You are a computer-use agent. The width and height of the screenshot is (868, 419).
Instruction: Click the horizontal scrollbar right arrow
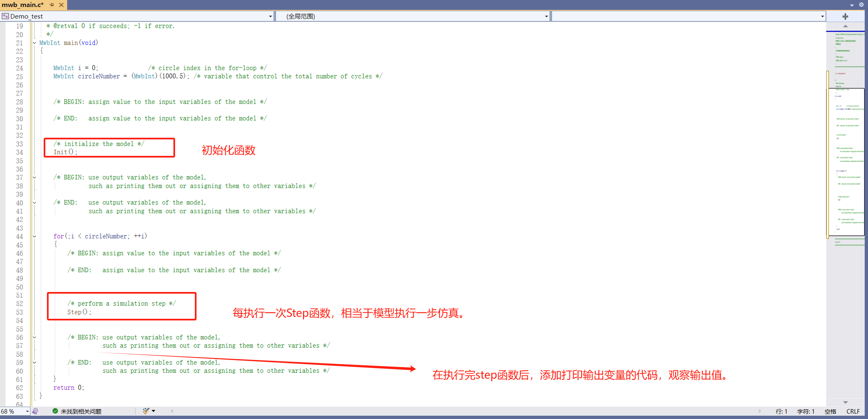760,411
